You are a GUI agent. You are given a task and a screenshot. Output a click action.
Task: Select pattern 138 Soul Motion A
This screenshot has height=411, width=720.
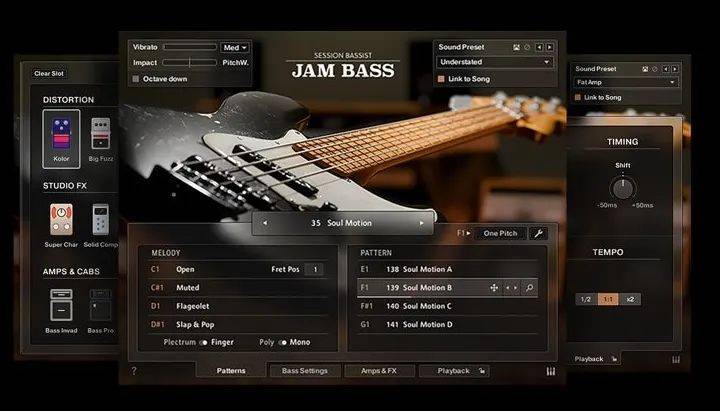[447, 270]
